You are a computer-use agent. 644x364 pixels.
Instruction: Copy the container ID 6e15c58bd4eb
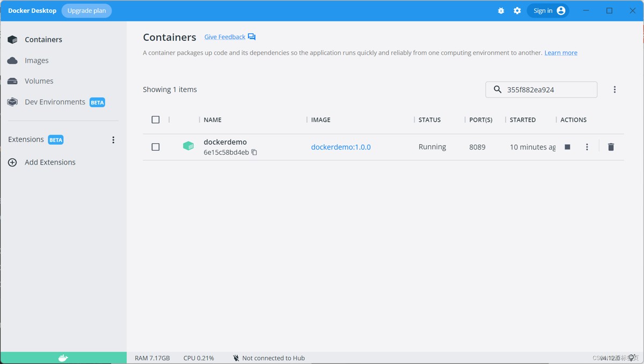click(x=254, y=152)
